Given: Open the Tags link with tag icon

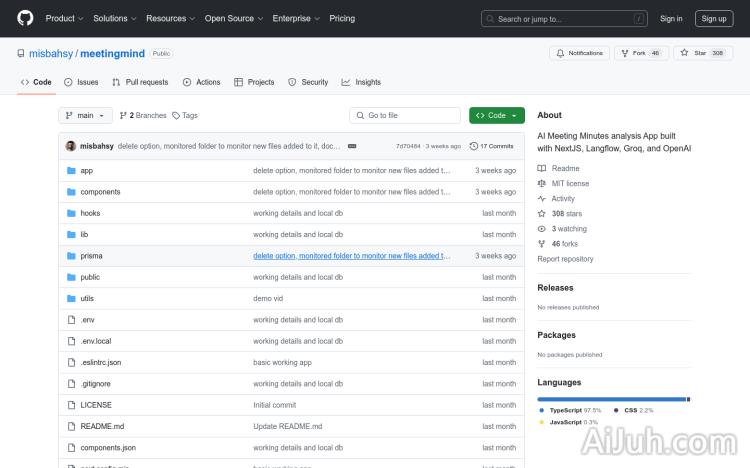Looking at the screenshot, I should 185,115.
